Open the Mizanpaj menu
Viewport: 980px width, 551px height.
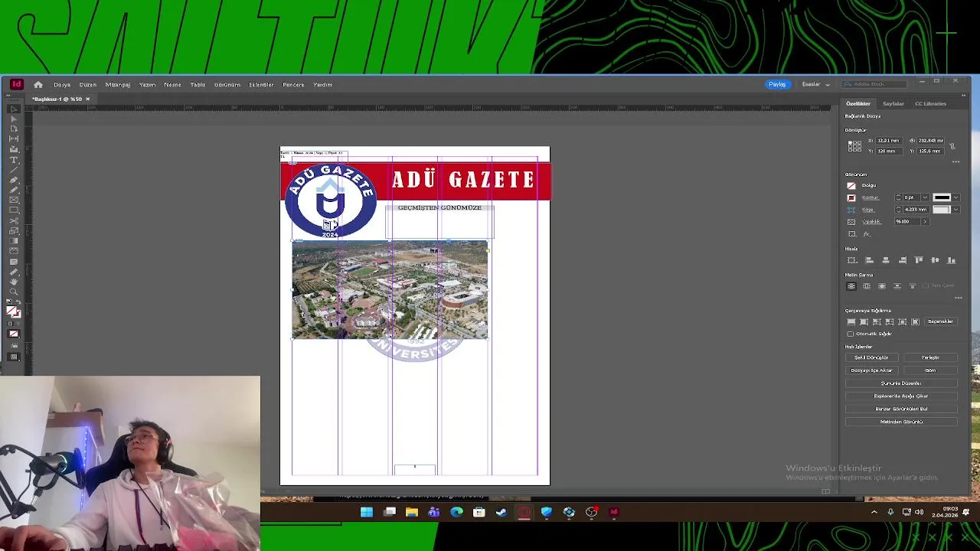point(118,85)
